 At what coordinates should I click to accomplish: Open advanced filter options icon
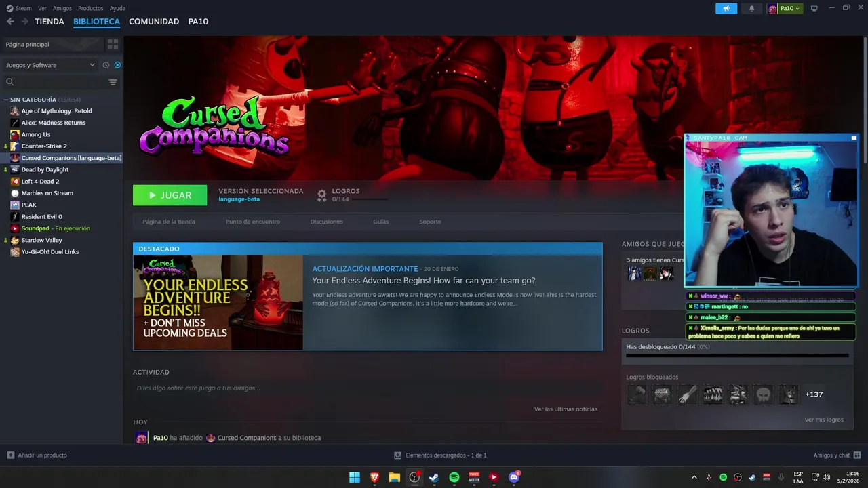click(x=113, y=82)
